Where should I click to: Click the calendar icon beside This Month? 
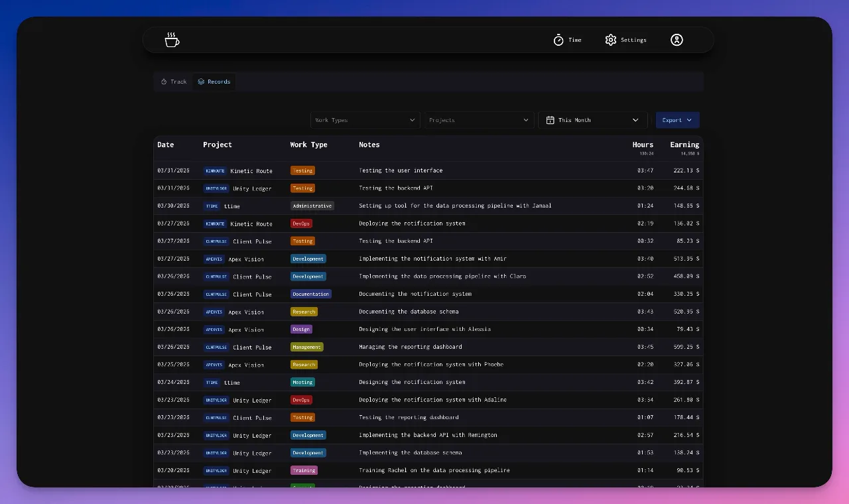(x=550, y=120)
